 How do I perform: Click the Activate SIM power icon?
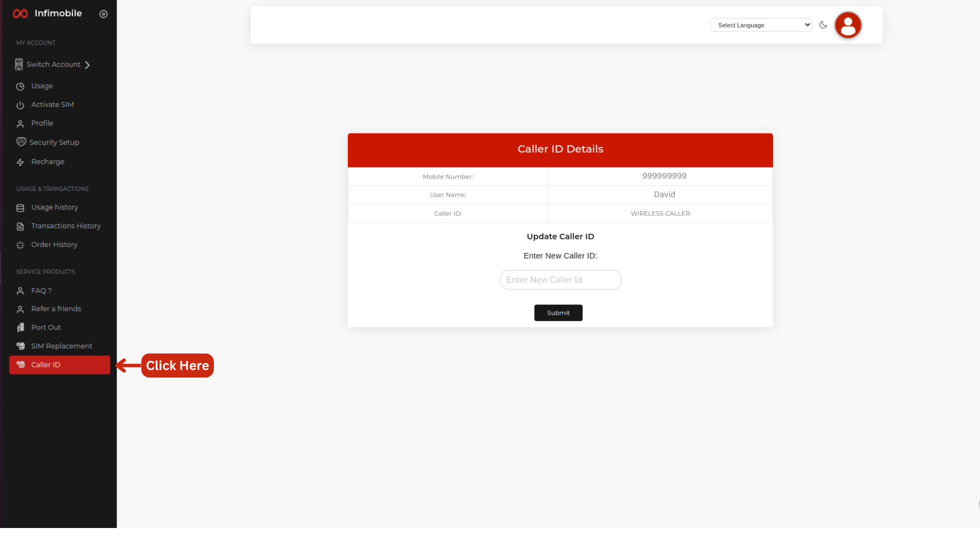point(20,105)
